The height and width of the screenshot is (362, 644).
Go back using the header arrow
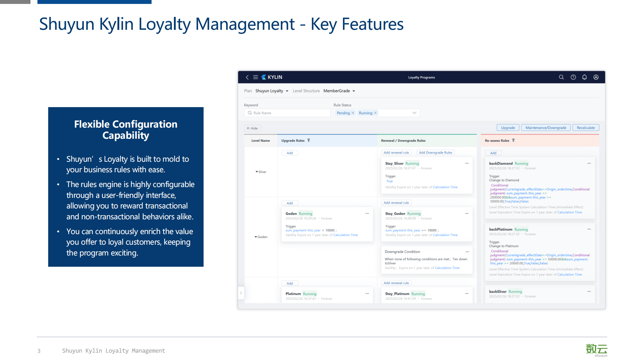pos(247,77)
